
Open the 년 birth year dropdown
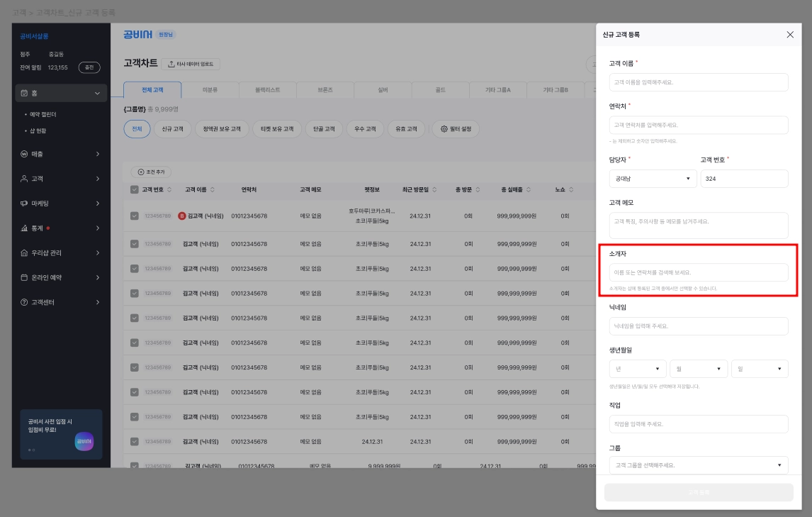(637, 369)
